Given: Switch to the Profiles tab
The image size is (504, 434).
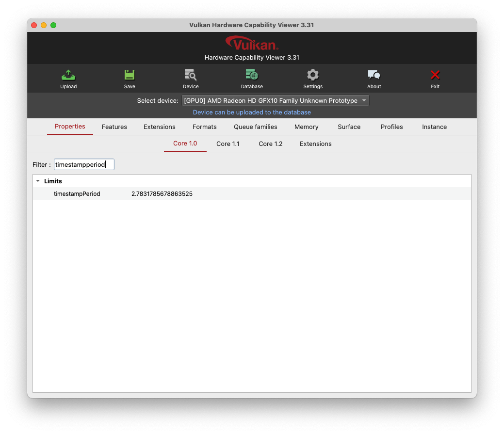Looking at the screenshot, I should pyautogui.click(x=391, y=127).
